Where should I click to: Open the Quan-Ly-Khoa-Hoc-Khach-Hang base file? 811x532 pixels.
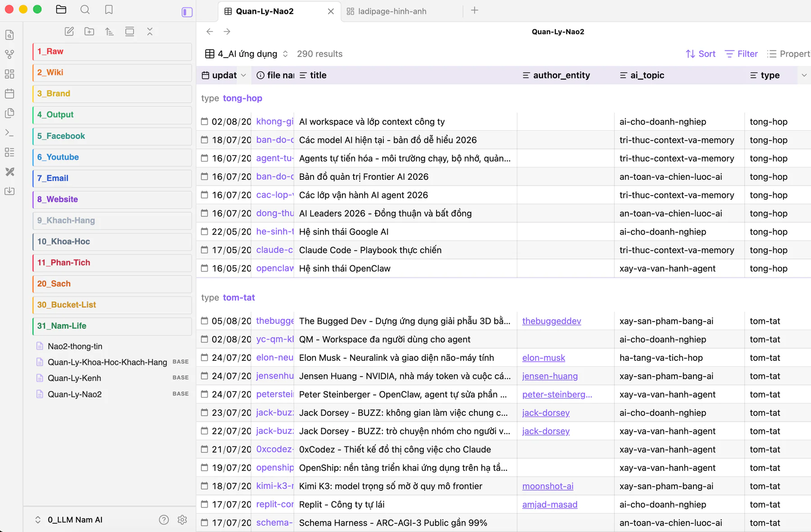click(112, 362)
